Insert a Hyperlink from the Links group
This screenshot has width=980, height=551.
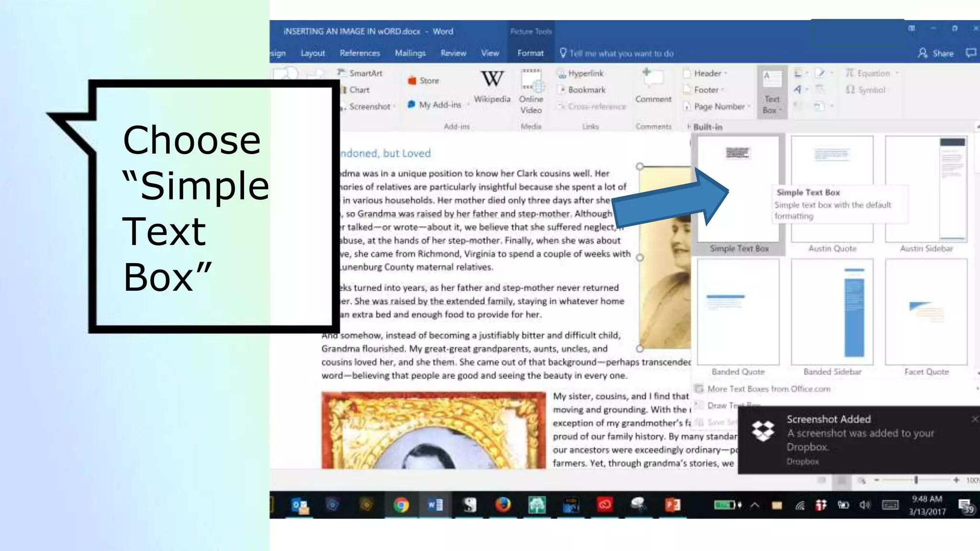[x=580, y=73]
